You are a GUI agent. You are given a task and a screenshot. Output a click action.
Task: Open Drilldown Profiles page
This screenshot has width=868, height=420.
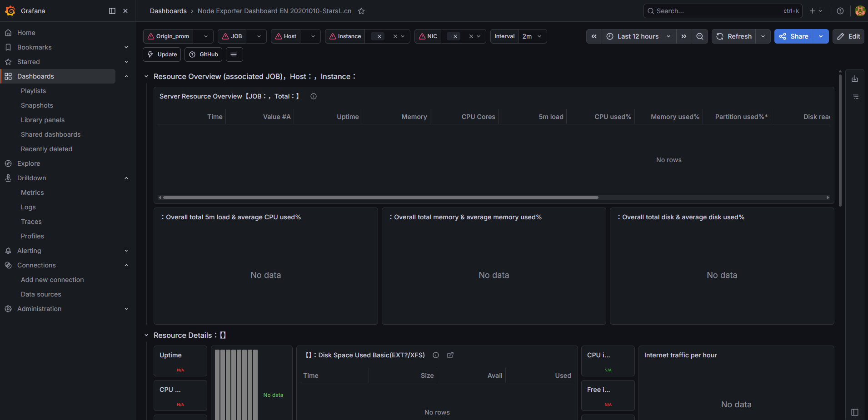click(32, 236)
